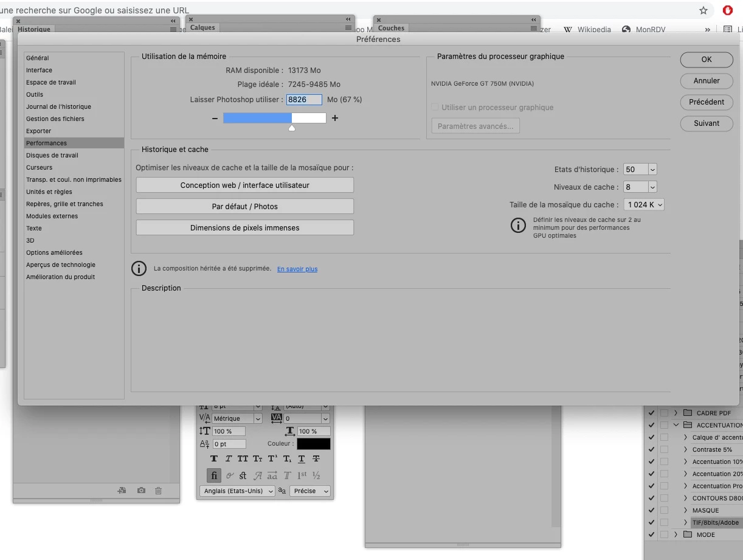Open the En savoir plus link
Image resolution: width=743 pixels, height=560 pixels.
297,269
